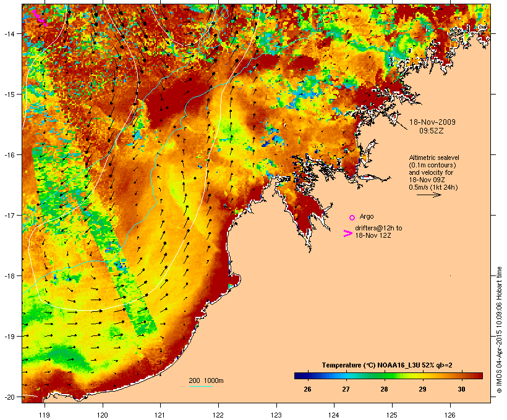Click the '18-Nov 12Z' drifter legend text
Image resolution: width=507 pixels, height=420 pixels.
point(373,235)
